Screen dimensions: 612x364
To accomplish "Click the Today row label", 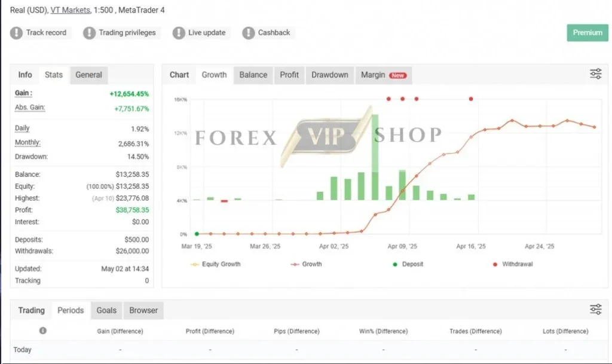I will (x=22, y=350).
